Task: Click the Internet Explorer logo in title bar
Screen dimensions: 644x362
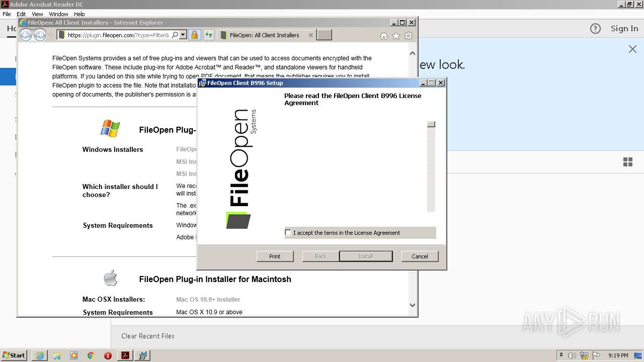Action: (x=23, y=23)
